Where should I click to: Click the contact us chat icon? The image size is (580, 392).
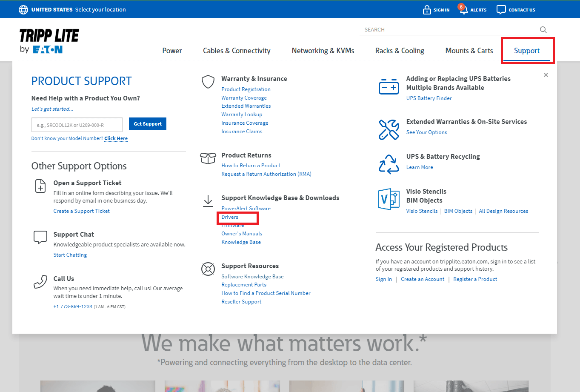[501, 10]
